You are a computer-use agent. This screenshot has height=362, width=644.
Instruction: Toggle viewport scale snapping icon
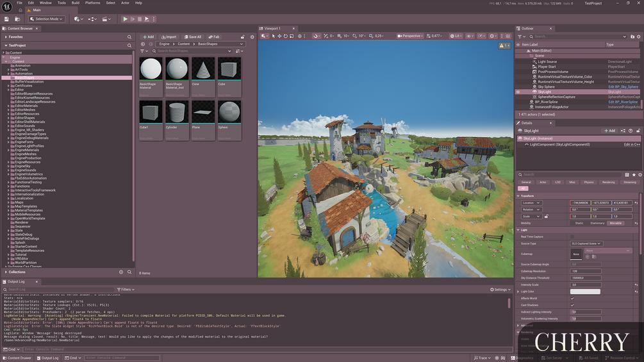point(371,36)
